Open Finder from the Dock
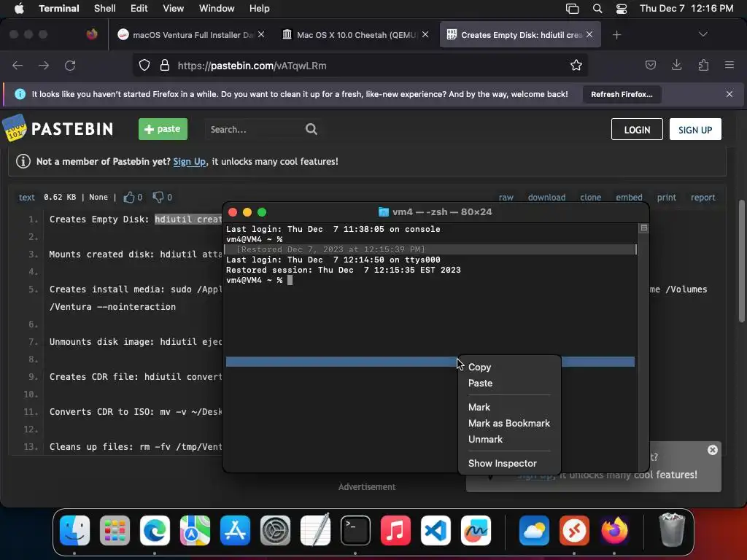 (x=75, y=531)
